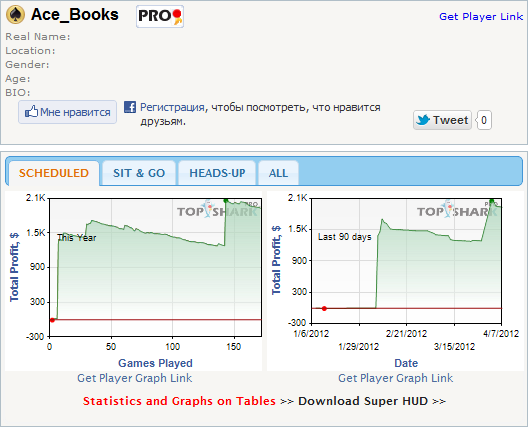Click the TopShark logo on Games Played graph
Viewport: 529px width, 429px height.
218,209
